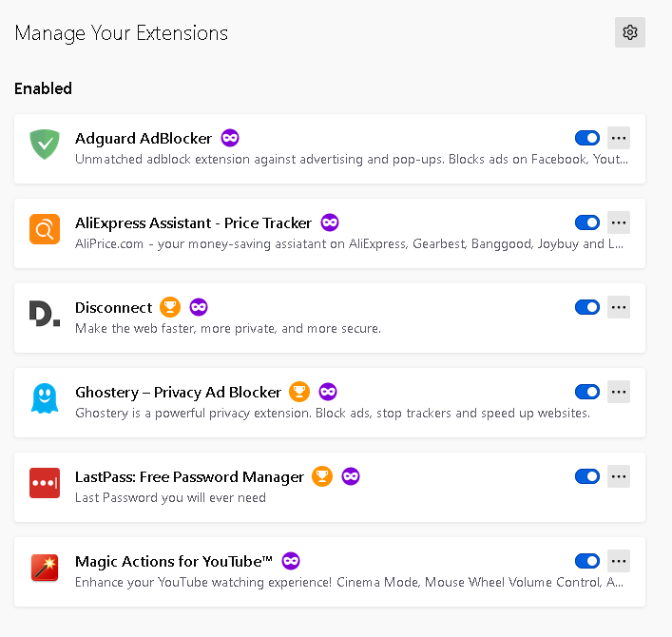The image size is (672, 637).
Task: Turn off the Ghostery extension toggle
Action: tap(587, 392)
